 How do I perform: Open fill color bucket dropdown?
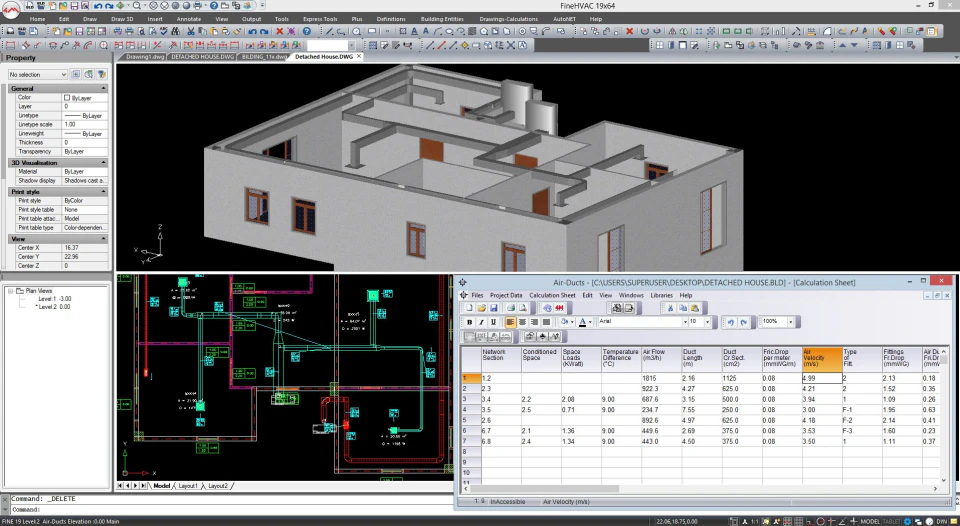coord(572,322)
